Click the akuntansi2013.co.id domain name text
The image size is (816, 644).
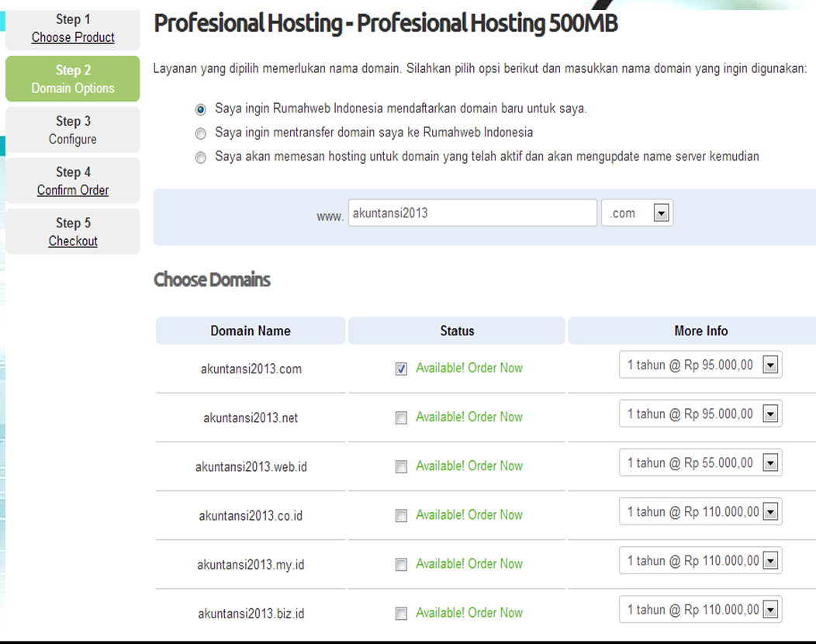[251, 516]
